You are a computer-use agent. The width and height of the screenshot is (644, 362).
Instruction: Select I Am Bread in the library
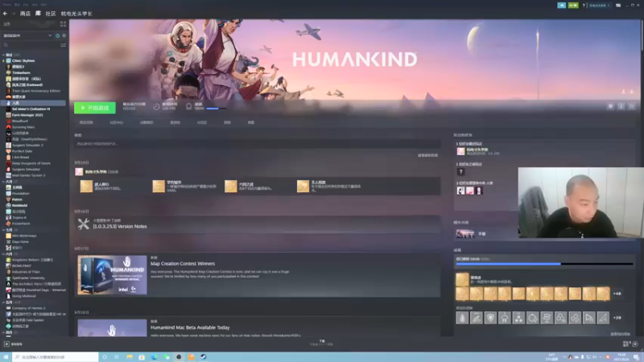pos(21,157)
